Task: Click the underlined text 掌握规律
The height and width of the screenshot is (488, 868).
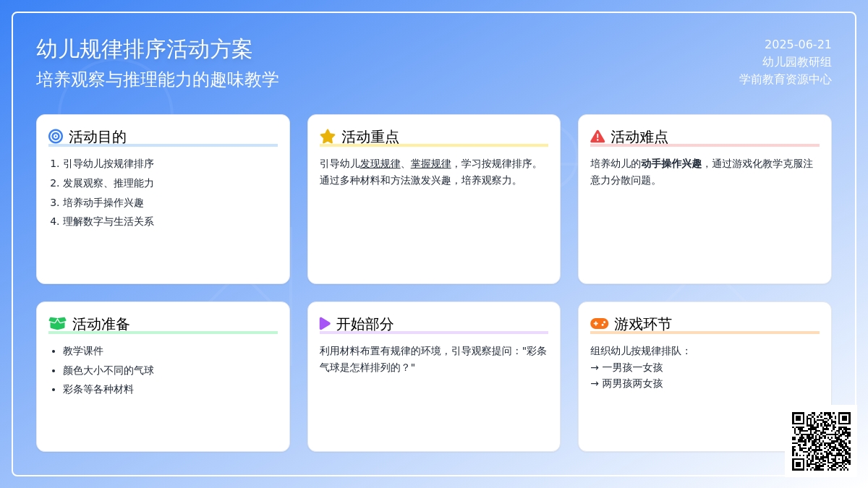Action: [431, 163]
